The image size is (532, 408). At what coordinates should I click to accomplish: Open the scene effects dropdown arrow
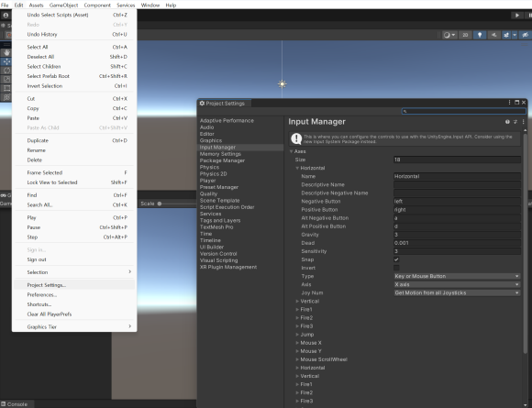coord(515,35)
